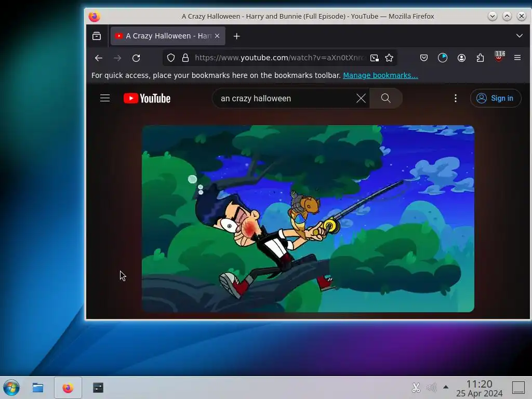
Task: Reload the current page
Action: [136, 58]
